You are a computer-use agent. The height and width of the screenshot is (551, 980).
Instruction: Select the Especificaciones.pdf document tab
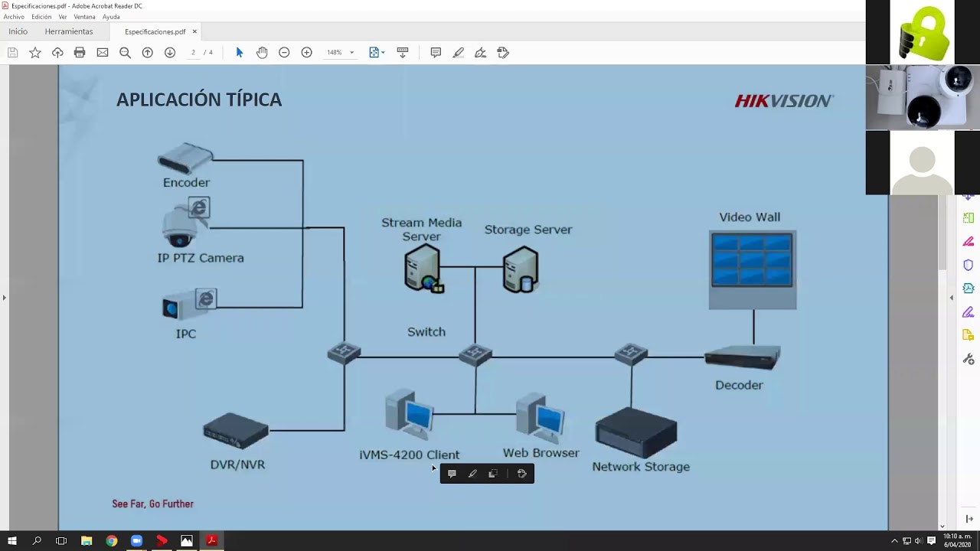[155, 32]
